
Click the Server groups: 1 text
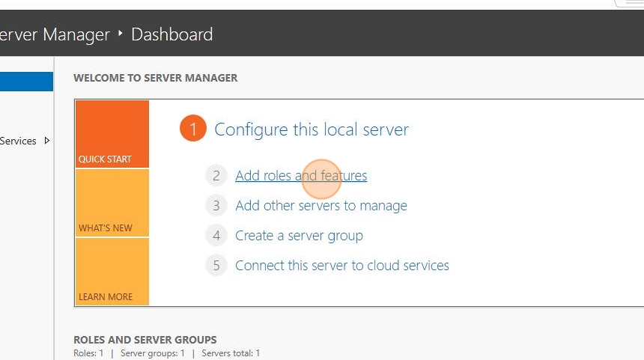point(152,353)
